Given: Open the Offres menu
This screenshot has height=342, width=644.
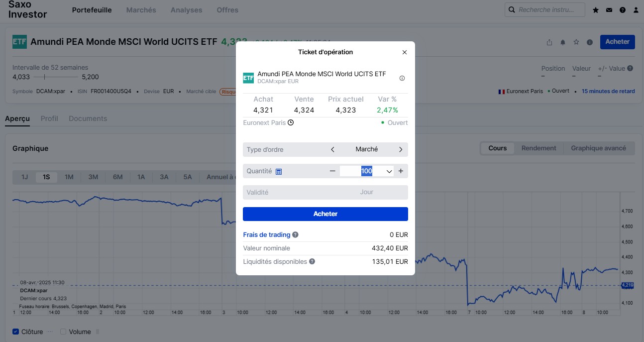Looking at the screenshot, I should [227, 10].
